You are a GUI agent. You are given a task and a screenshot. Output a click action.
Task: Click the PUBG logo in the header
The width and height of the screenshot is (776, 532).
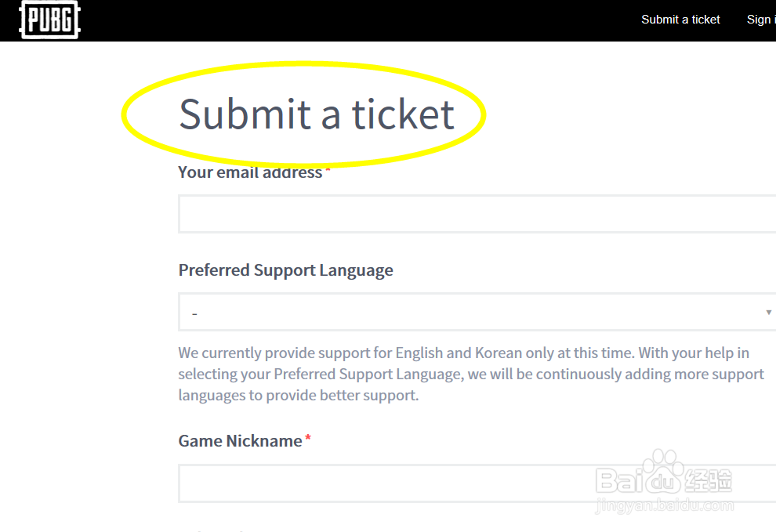[50, 20]
